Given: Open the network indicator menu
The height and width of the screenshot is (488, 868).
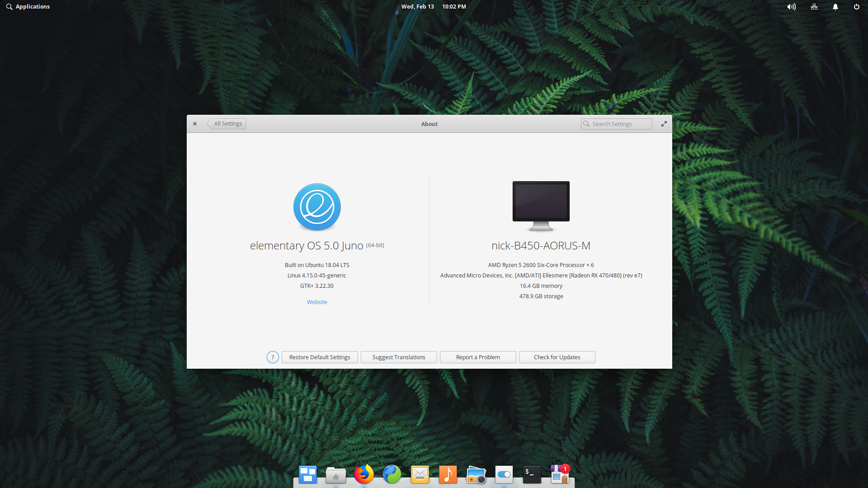Looking at the screenshot, I should [814, 7].
